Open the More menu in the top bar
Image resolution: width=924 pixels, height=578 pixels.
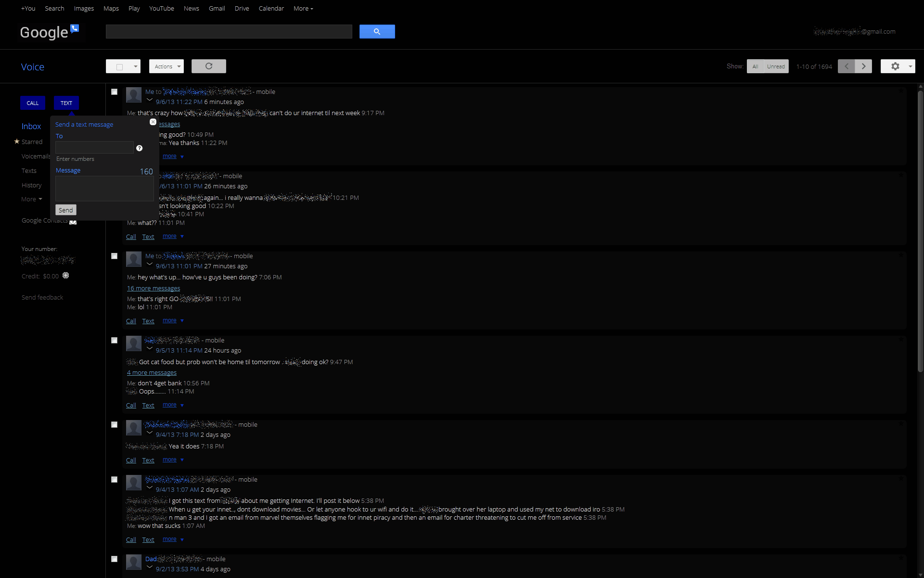coord(303,8)
